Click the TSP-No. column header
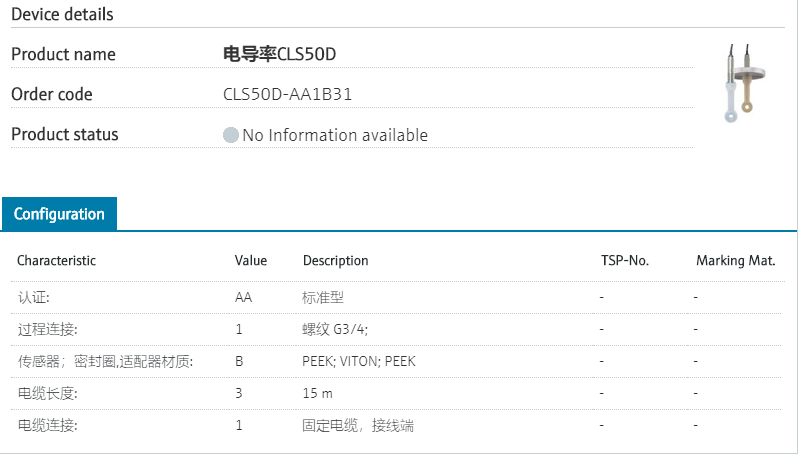Screen dimensions: 799x454 coord(624,261)
